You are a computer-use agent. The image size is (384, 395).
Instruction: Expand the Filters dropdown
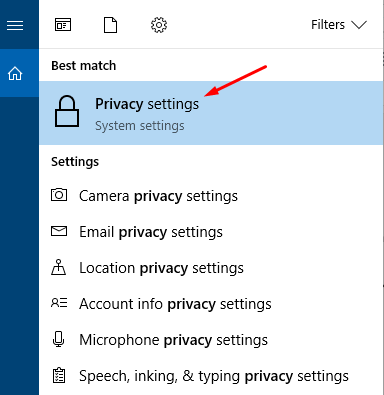tap(339, 25)
